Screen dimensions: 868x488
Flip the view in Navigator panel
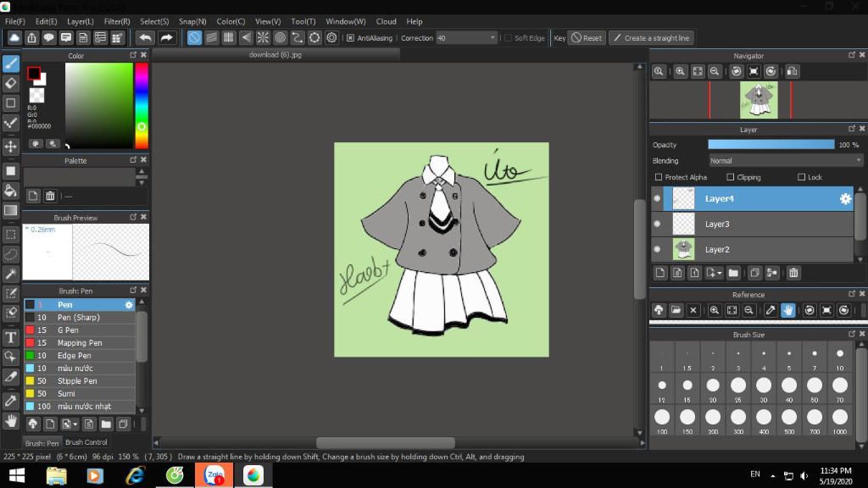coord(793,71)
